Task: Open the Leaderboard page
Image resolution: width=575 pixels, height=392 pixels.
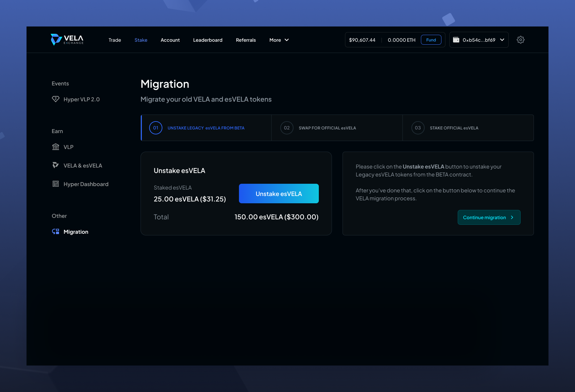Action: [208, 40]
